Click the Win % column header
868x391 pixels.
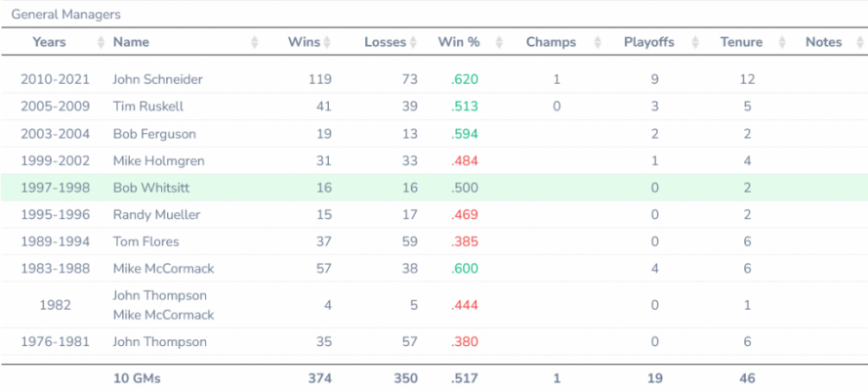(459, 42)
